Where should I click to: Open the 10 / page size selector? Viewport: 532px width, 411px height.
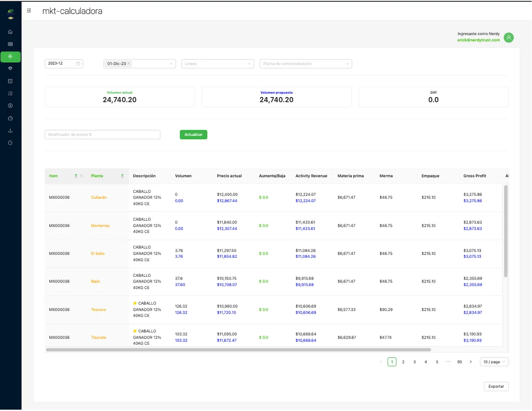(494, 362)
